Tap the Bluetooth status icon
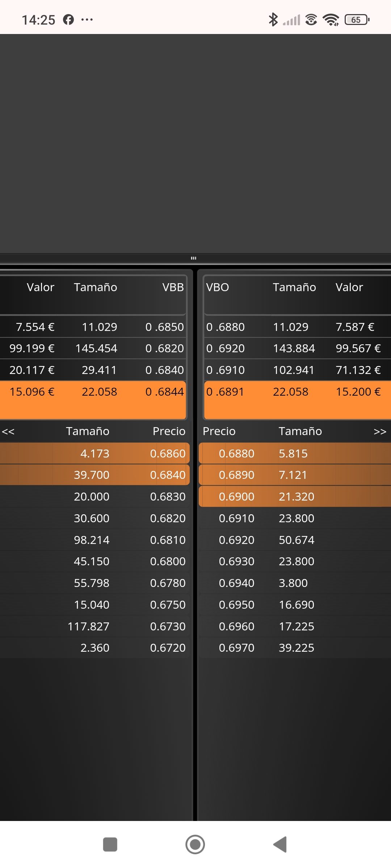391x868 pixels. 273,20
